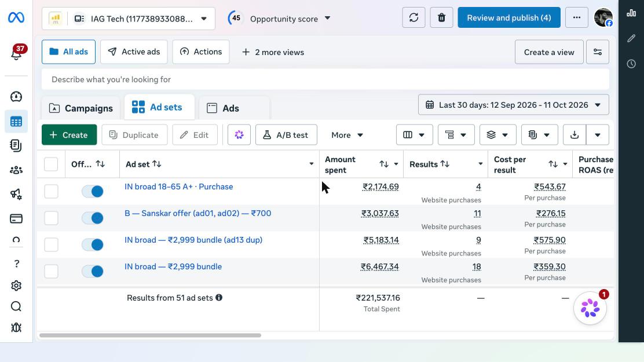
Task: Open view filter settings sliders icon
Action: pos(598,52)
